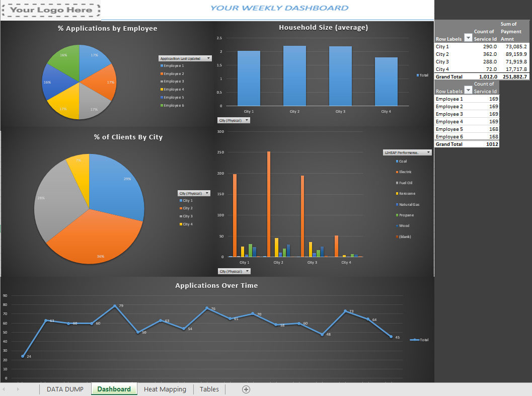Add a new sheet with the plus icon

point(246,389)
